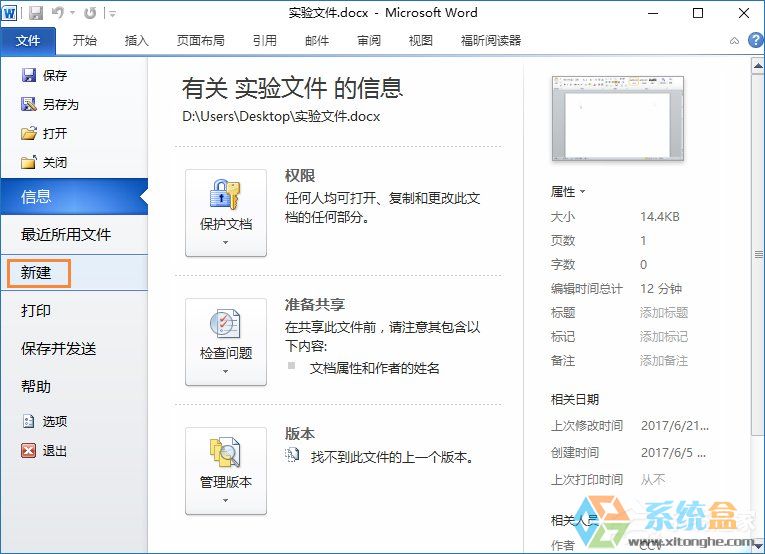Viewport: 765px width, 554px height.
Task: Click the vertical scrollbar thumb
Action: pos(758,255)
